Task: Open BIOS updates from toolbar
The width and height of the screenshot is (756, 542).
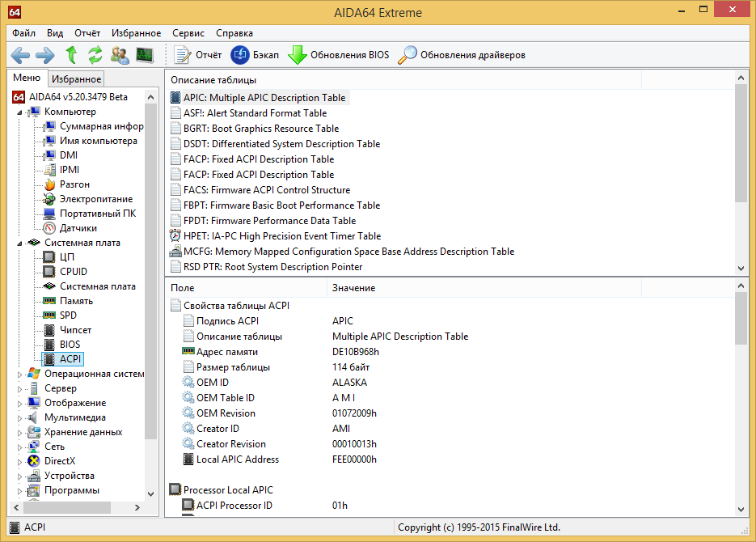Action: click(339, 55)
